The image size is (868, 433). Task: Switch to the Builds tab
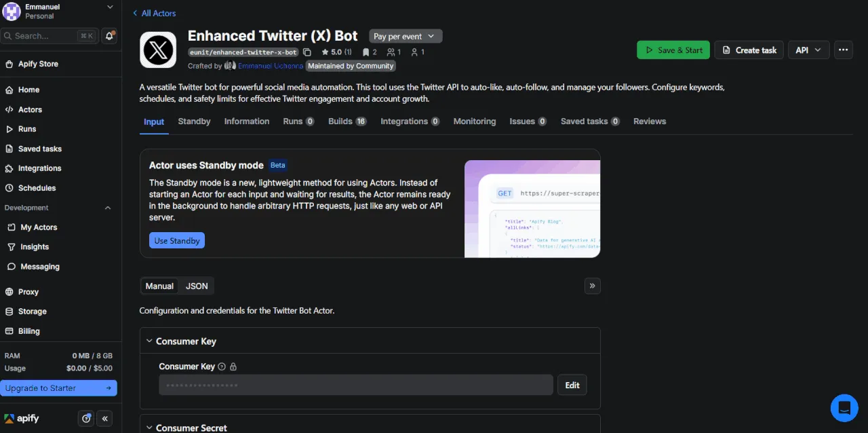point(347,121)
